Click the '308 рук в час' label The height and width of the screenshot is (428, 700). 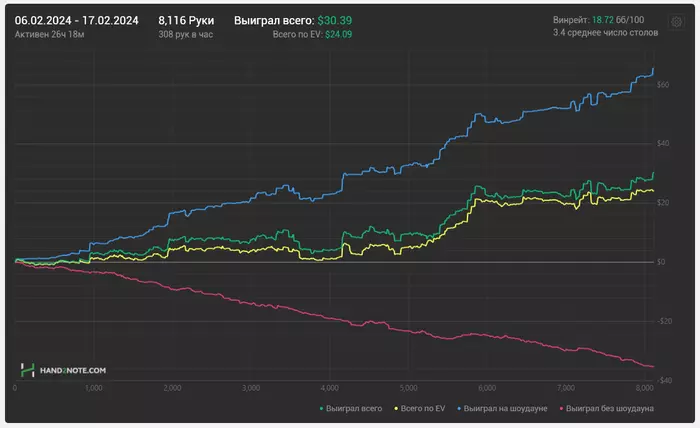tap(187, 34)
